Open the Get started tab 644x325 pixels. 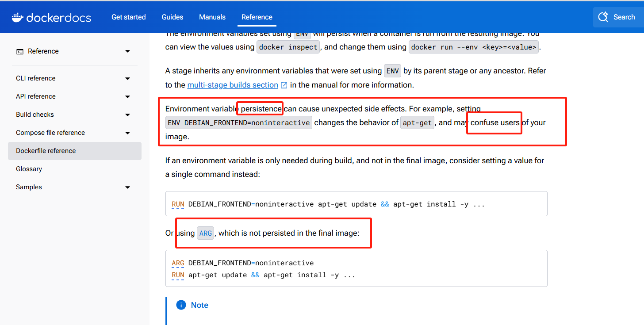click(x=128, y=17)
